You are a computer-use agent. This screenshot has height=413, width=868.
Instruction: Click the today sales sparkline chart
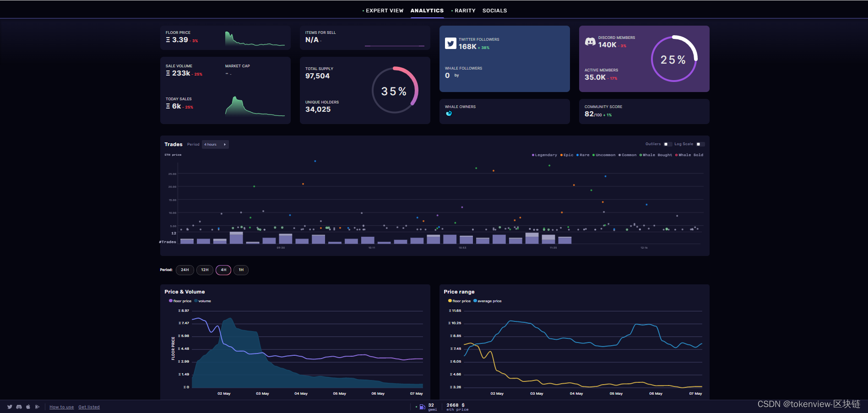pos(255,106)
